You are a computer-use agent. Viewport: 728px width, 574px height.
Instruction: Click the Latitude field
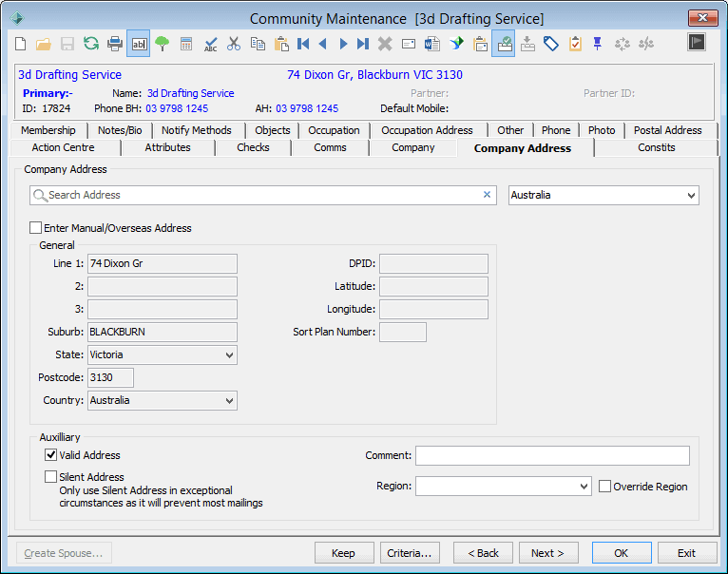tap(433, 287)
